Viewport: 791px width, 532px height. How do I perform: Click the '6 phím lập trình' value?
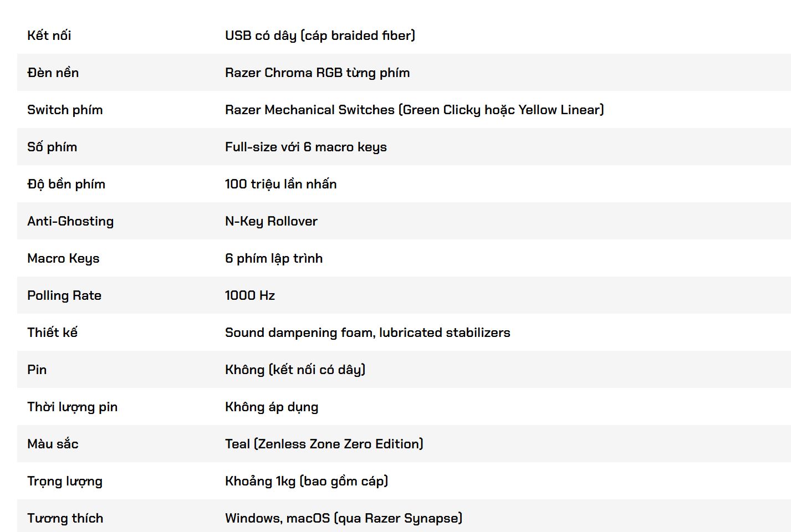(274, 258)
